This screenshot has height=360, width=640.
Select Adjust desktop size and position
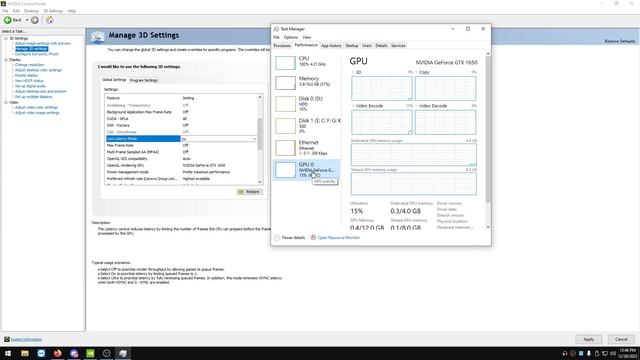click(x=41, y=91)
